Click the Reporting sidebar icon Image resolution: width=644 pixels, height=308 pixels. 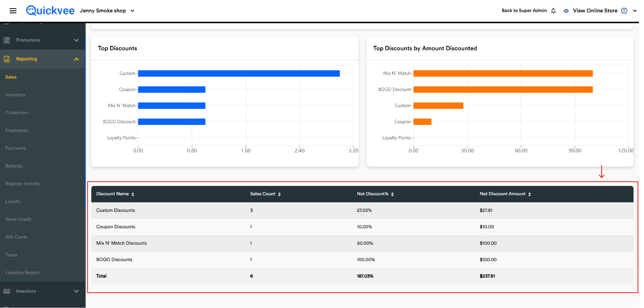pos(7,59)
